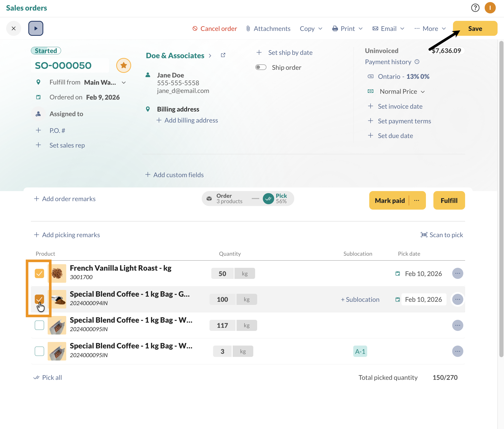Save the sales order

[475, 28]
